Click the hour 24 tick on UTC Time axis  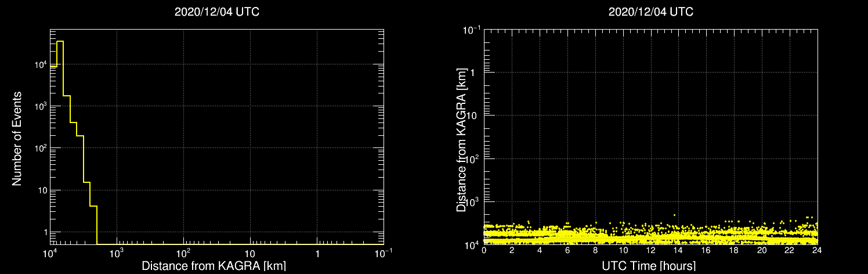tap(818, 251)
